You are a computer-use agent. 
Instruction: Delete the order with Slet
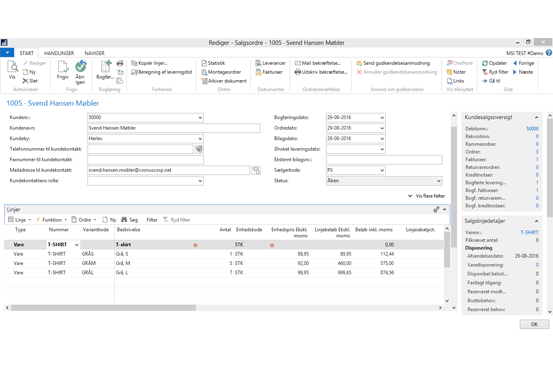[30, 81]
